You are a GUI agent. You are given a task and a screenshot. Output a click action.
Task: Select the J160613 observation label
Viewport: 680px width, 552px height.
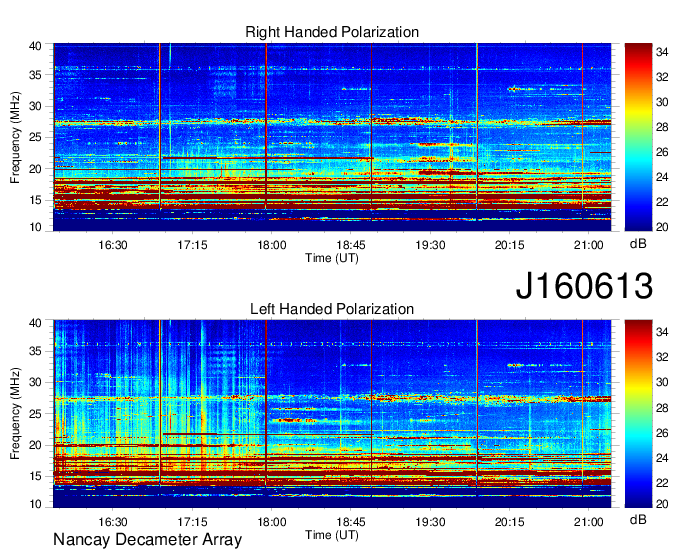click(x=584, y=286)
